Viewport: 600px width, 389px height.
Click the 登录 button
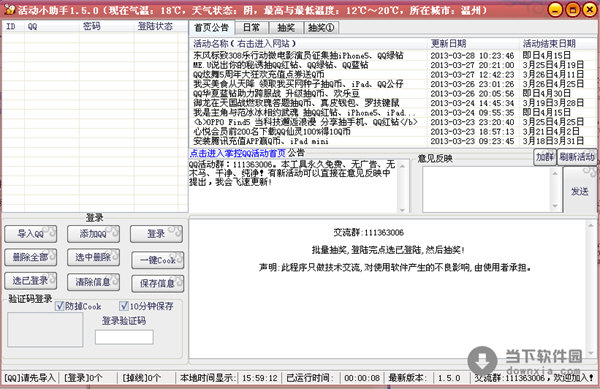tap(156, 234)
